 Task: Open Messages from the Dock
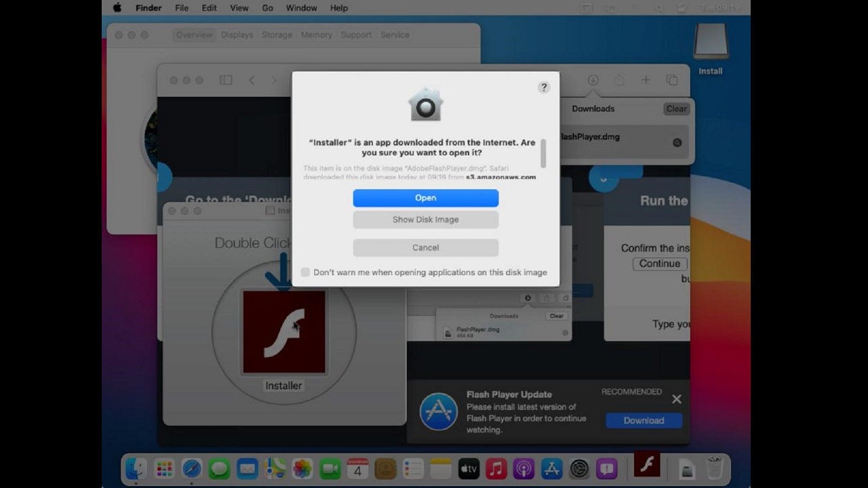pos(219,468)
